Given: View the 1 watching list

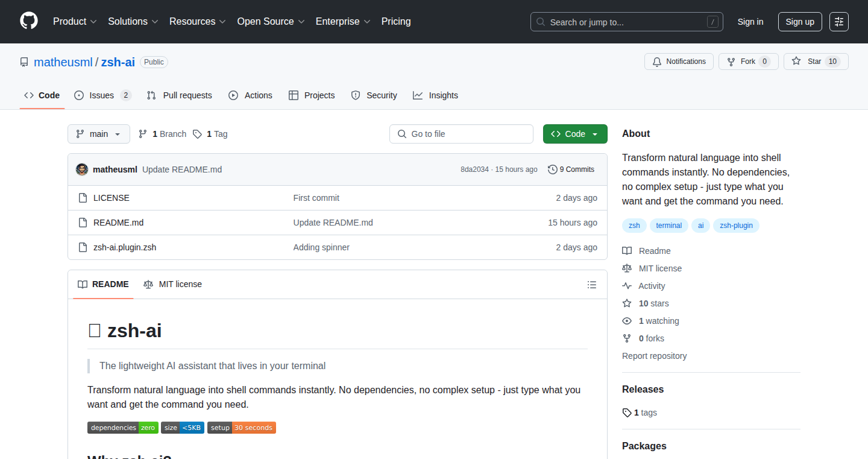Looking at the screenshot, I should (x=650, y=321).
